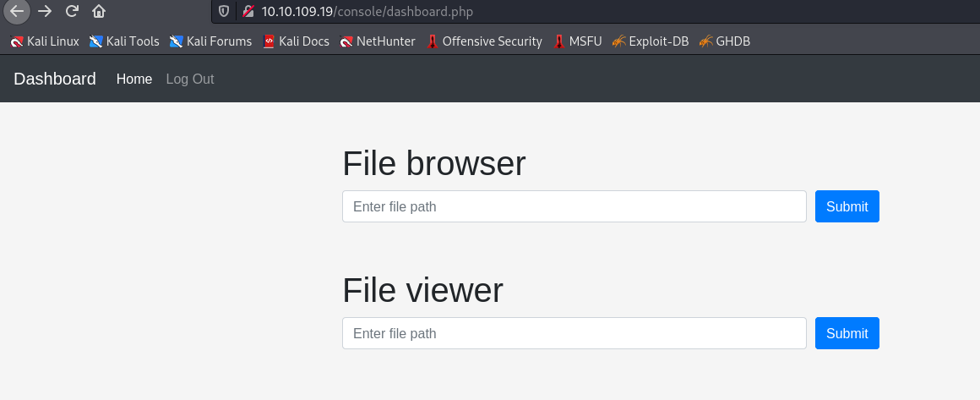This screenshot has height=400, width=980.
Task: Click the Dashboard brand link
Action: pyautogui.click(x=55, y=79)
